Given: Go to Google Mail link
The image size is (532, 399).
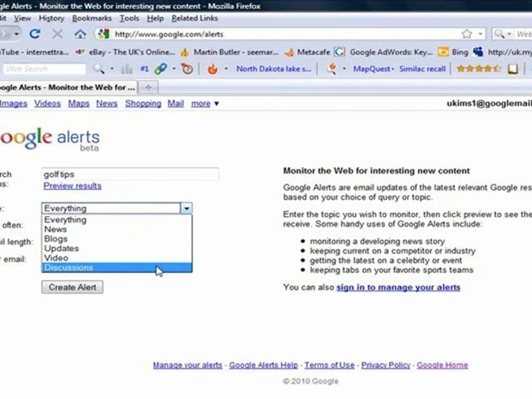Looking at the screenshot, I should 175,104.
